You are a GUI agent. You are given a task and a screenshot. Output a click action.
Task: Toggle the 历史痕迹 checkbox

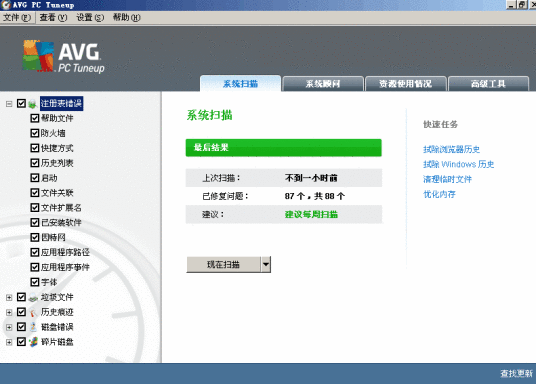(x=21, y=312)
